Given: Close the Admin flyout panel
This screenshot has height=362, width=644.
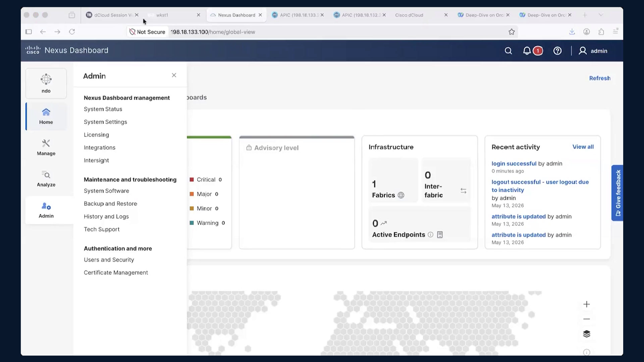Looking at the screenshot, I should [x=174, y=75].
